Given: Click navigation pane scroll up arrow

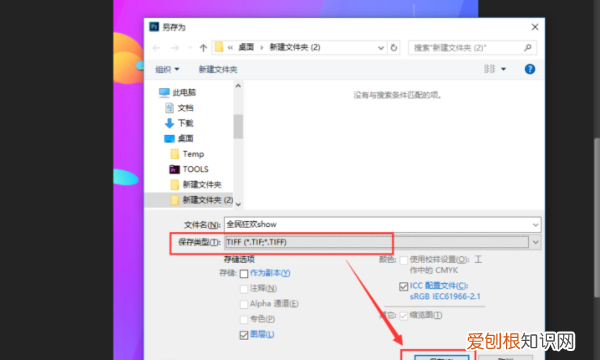Looking at the screenshot, I should tap(238, 86).
